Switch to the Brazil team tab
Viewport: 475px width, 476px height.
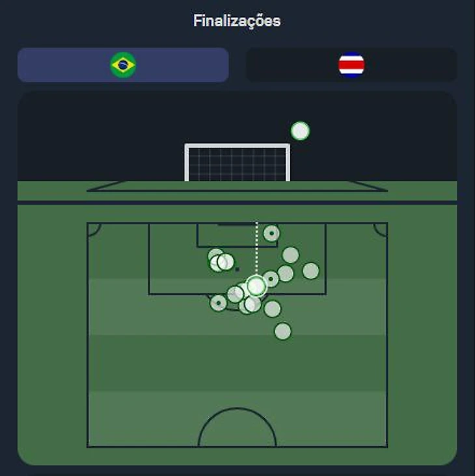123,64
